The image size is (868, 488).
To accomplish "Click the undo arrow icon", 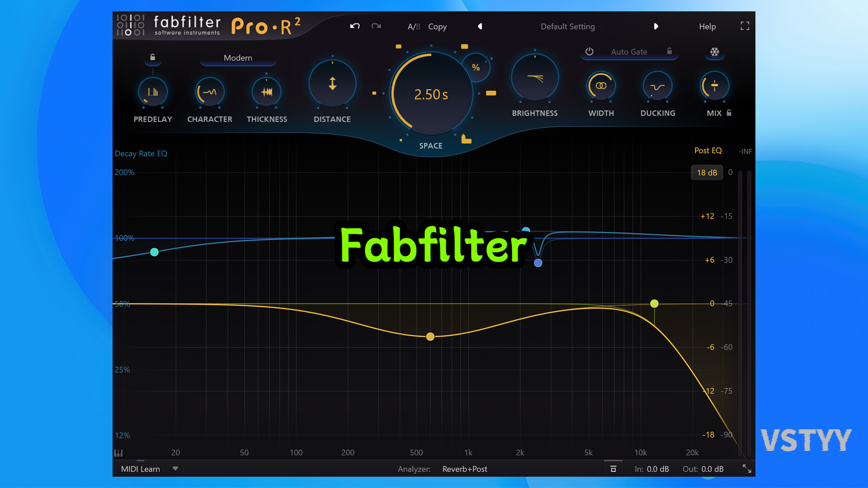I will (x=355, y=26).
